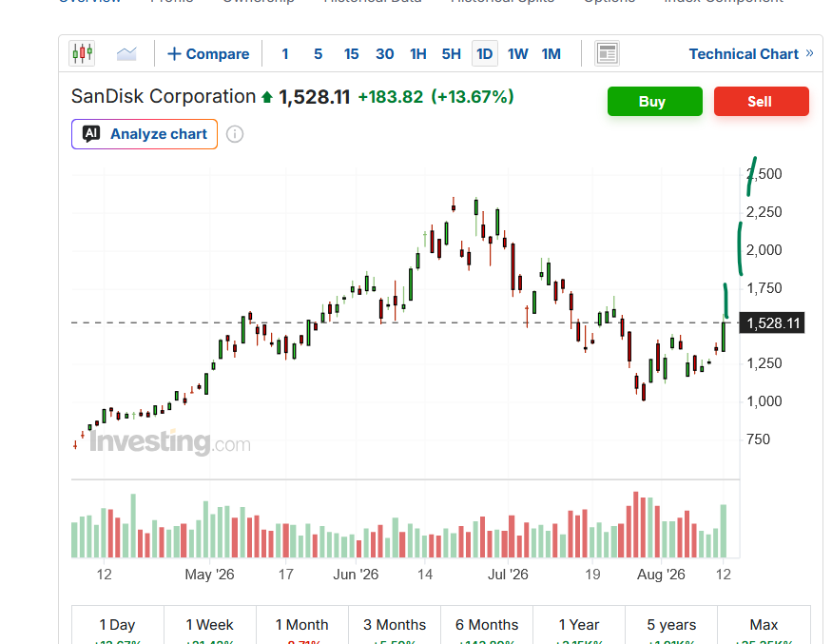The width and height of the screenshot is (832, 644).
Task: Set the 30 minute interval
Action: pos(385,54)
